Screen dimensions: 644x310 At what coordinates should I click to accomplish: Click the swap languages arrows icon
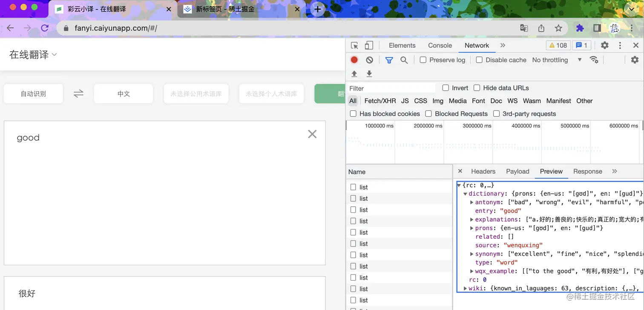pos(78,94)
